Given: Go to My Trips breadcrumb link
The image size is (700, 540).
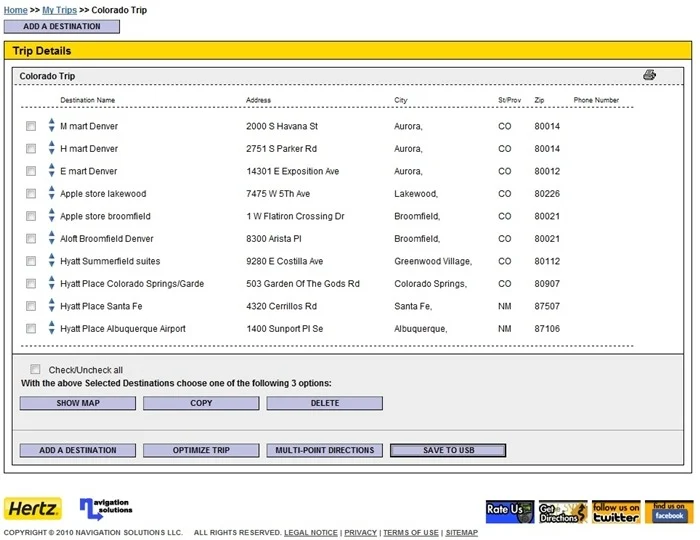Looking at the screenshot, I should click(59, 10).
